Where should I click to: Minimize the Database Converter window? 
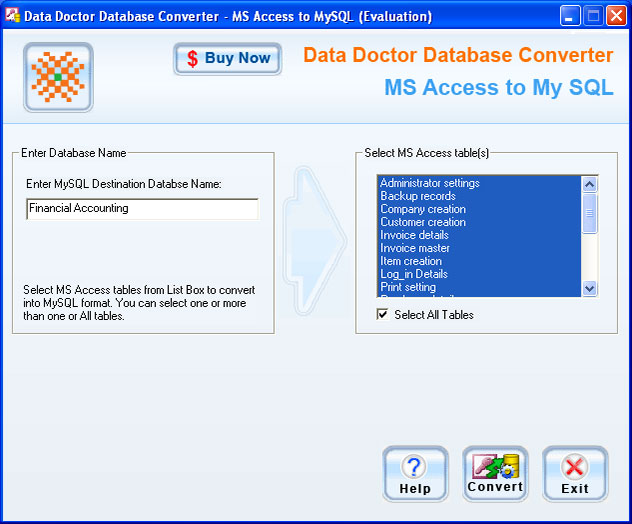coord(570,16)
